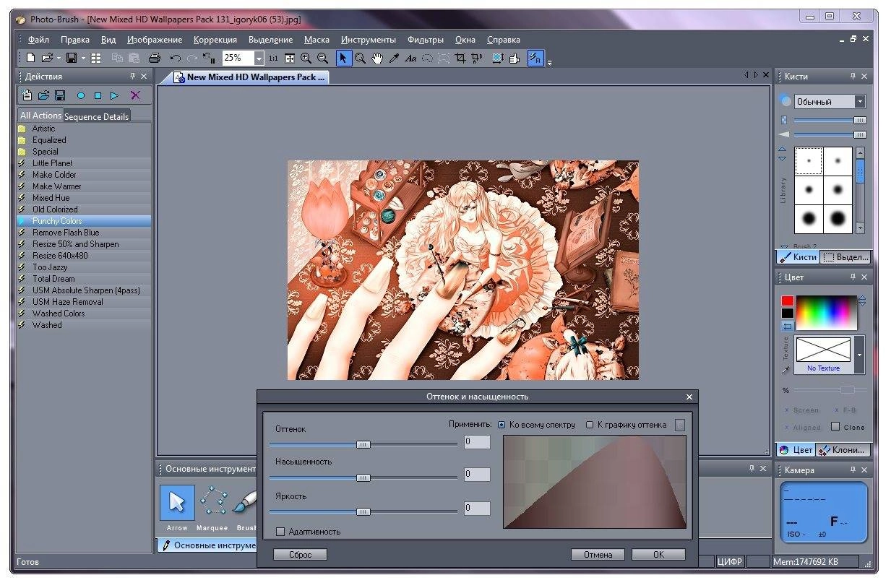This screenshot has width=891, height=588.
Task: Click the 1:1 actual size icon
Action: (x=273, y=59)
